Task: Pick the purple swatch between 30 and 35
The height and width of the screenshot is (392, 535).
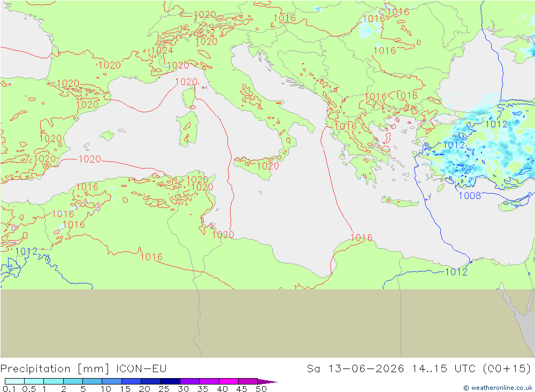Action: click(x=190, y=381)
